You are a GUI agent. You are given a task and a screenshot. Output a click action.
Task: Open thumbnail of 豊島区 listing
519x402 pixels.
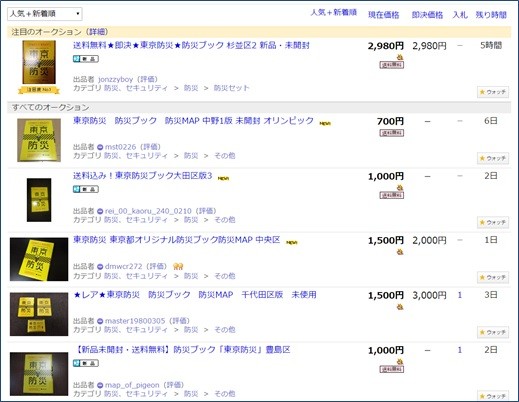pos(39,374)
